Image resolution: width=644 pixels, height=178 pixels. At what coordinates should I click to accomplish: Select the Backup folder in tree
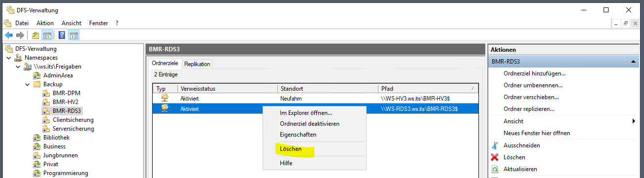(53, 84)
